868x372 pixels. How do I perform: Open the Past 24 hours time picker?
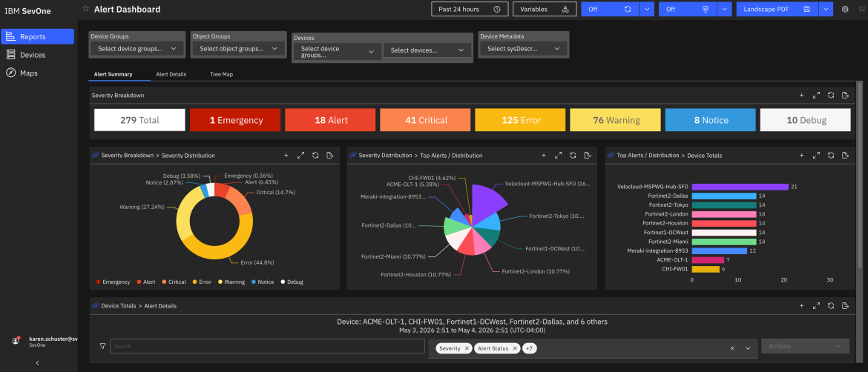click(470, 10)
